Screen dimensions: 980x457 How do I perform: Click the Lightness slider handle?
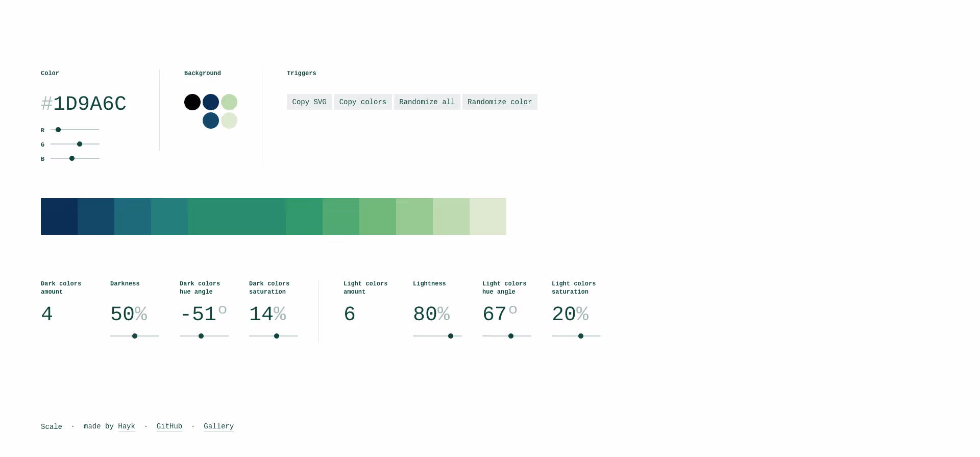[x=451, y=336]
